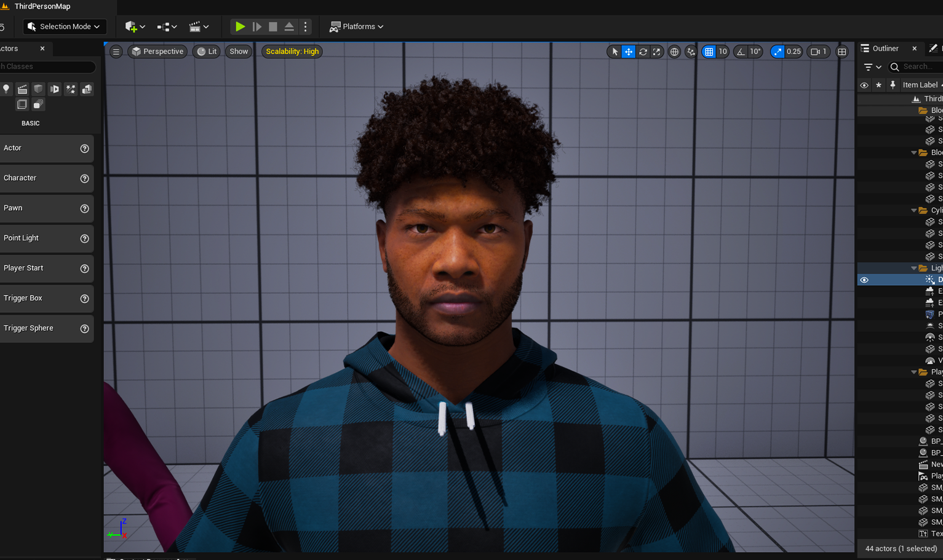Image resolution: width=943 pixels, height=560 pixels.
Task: Select Pawn in Place Actors list
Action: click(x=47, y=208)
